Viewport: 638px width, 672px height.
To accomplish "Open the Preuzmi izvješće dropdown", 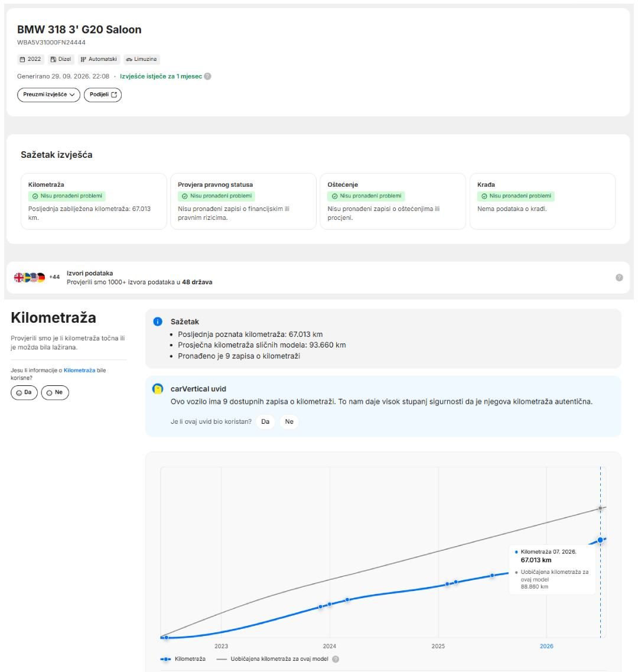I will click(48, 95).
